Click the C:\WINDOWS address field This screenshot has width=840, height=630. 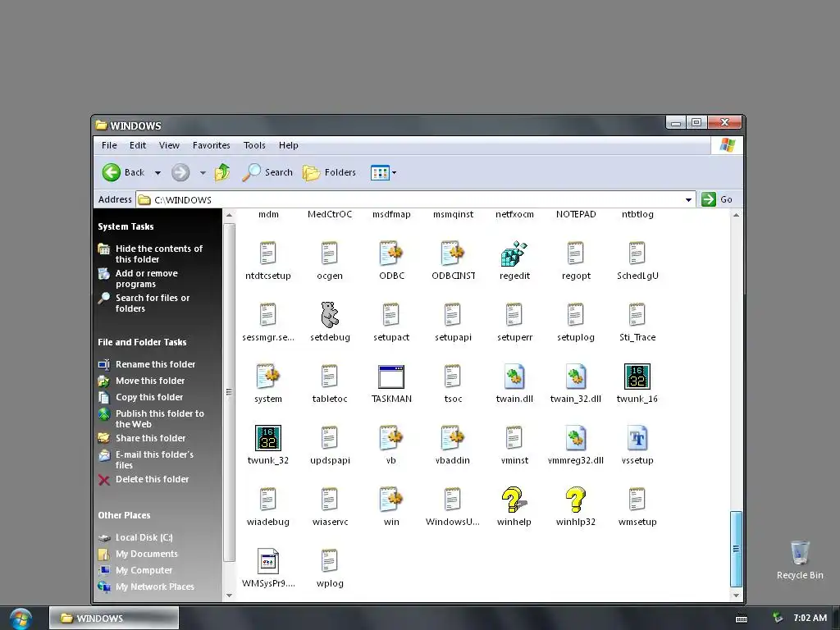click(x=416, y=200)
